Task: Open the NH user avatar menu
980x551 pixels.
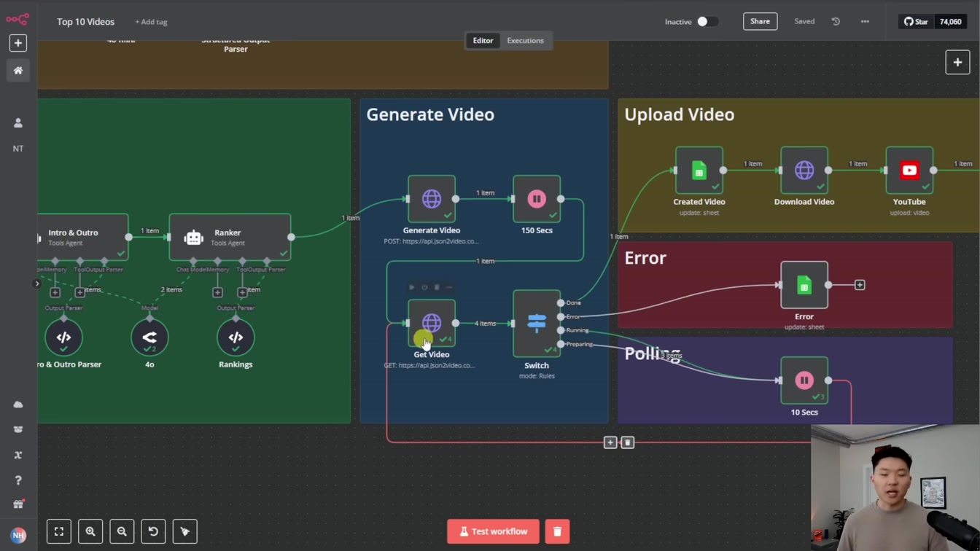Action: tap(18, 535)
